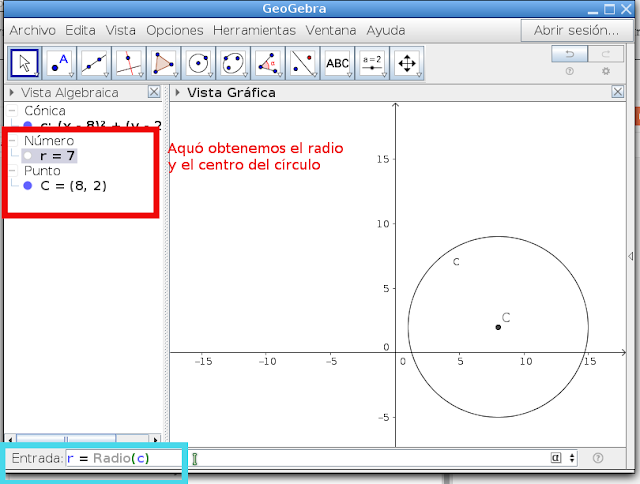Open Point tool dropdown arrow

point(71,75)
